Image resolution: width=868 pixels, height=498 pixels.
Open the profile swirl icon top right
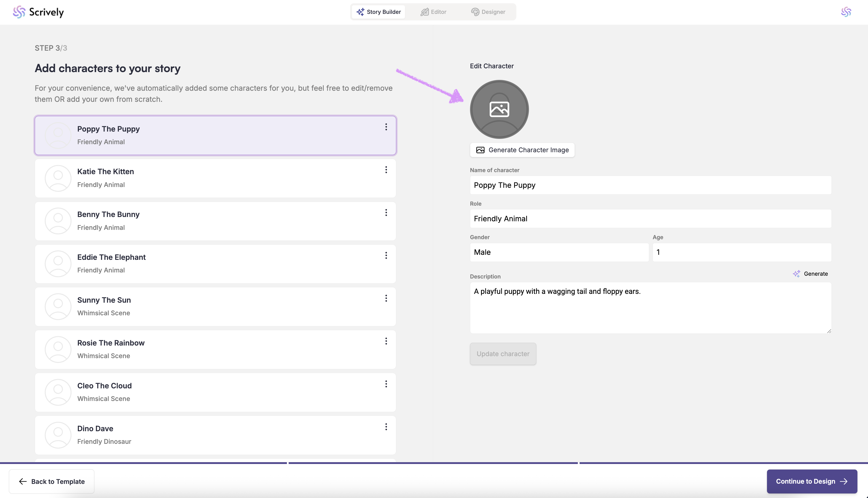[x=846, y=12]
